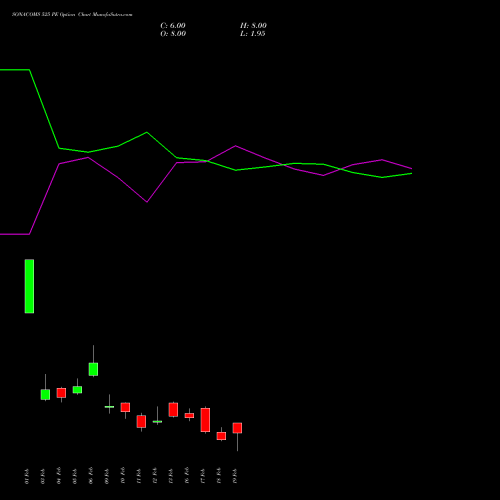Select the tall green bar above 01 Feb
This screenshot has width=500, height=500.
[x=29, y=286]
